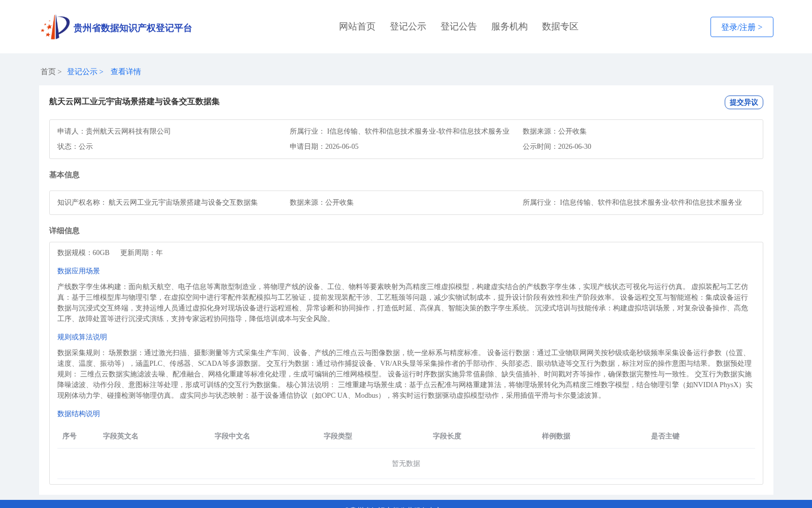Click 更新周期：年 value

point(142,252)
